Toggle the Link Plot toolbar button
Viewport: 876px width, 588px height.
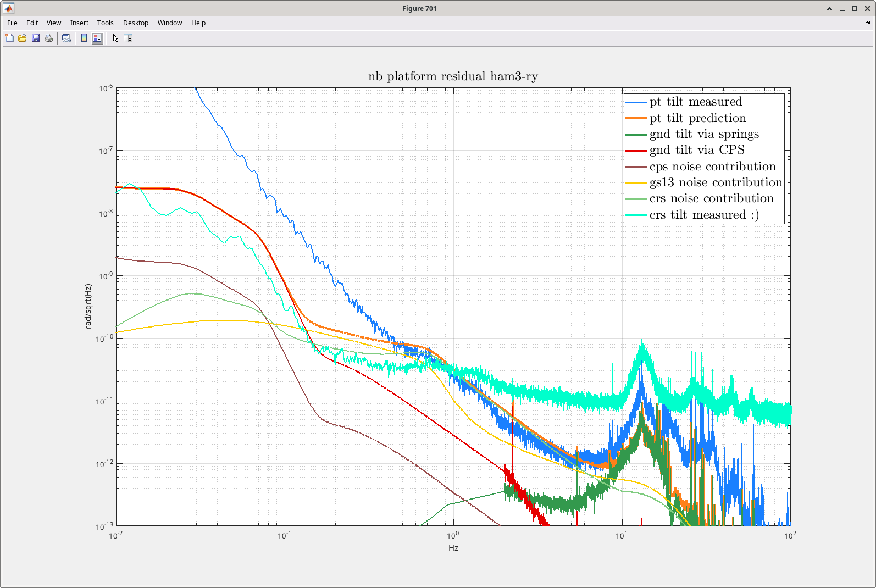(66, 38)
